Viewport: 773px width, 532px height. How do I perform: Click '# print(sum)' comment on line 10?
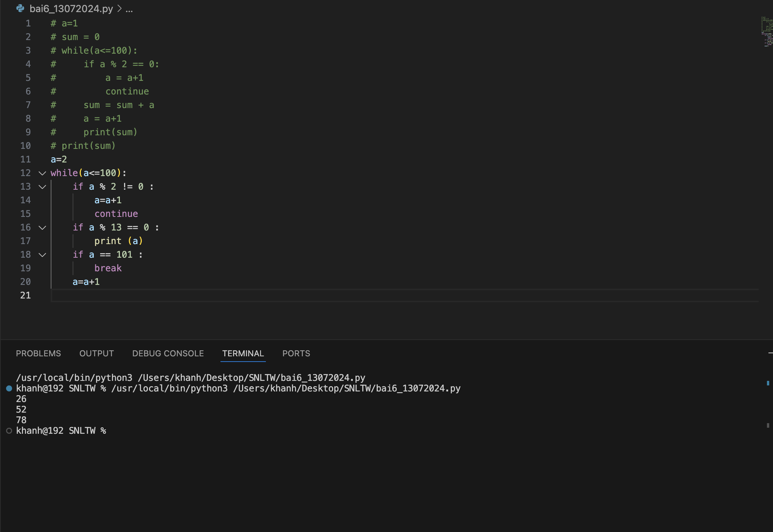click(x=83, y=146)
